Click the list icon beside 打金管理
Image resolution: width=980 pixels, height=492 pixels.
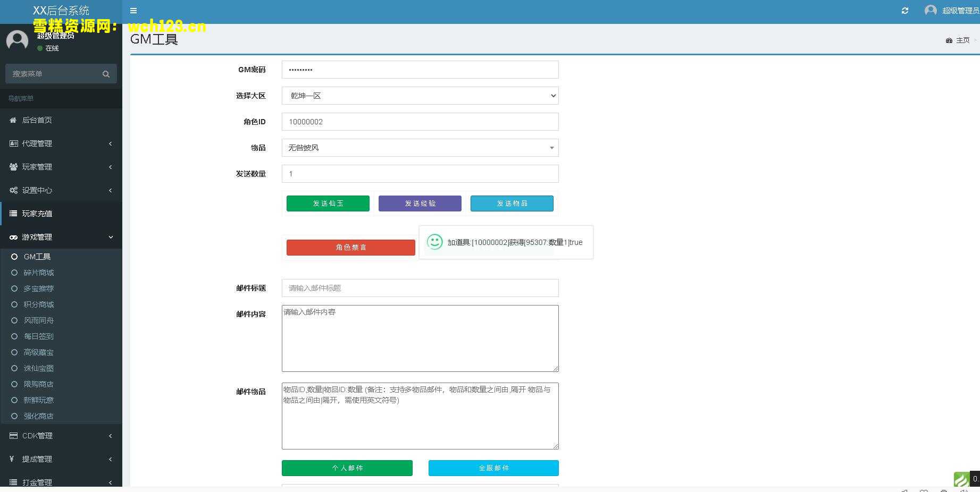click(x=13, y=482)
